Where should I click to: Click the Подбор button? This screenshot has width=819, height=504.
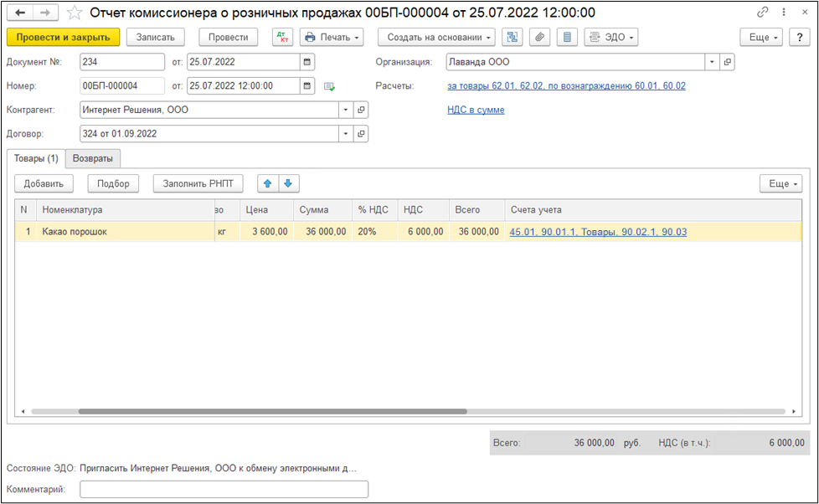point(113,183)
